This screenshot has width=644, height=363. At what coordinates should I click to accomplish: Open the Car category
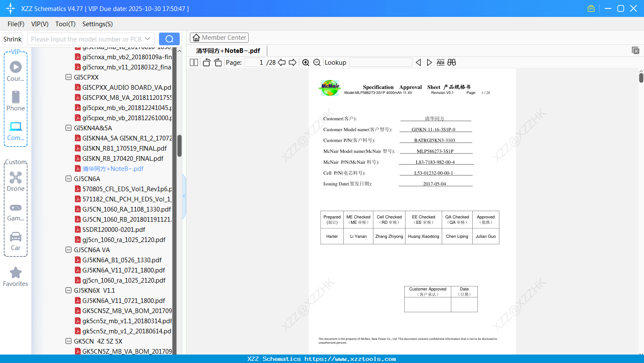16,241
